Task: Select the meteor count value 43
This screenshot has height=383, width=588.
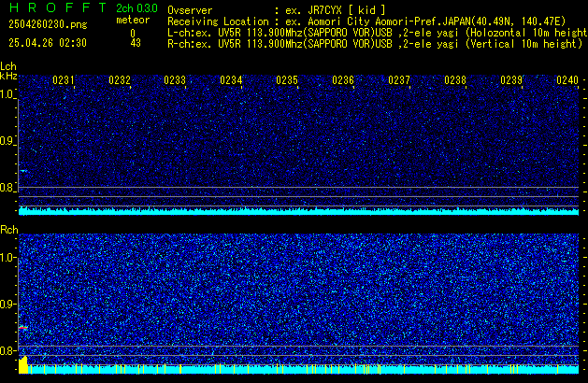Action: point(136,43)
